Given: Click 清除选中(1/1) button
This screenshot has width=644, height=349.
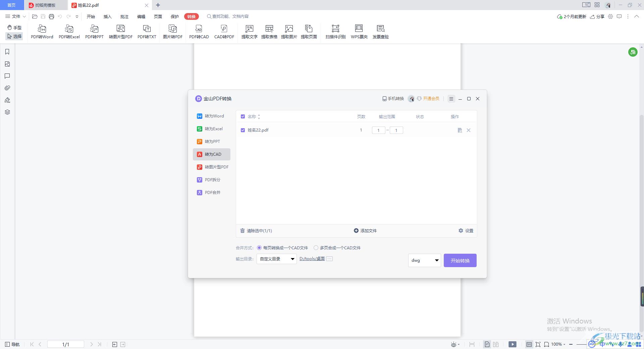Looking at the screenshot, I should pos(256,231).
